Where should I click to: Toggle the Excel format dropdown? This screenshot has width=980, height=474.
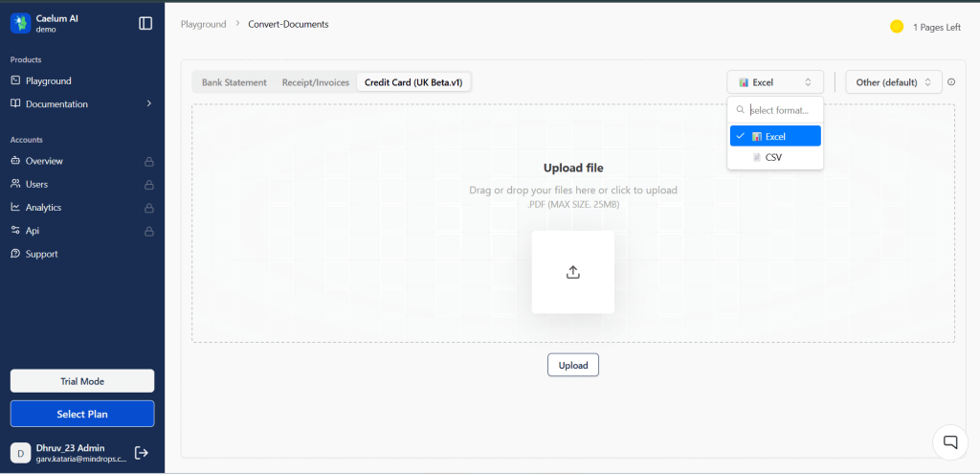[775, 82]
